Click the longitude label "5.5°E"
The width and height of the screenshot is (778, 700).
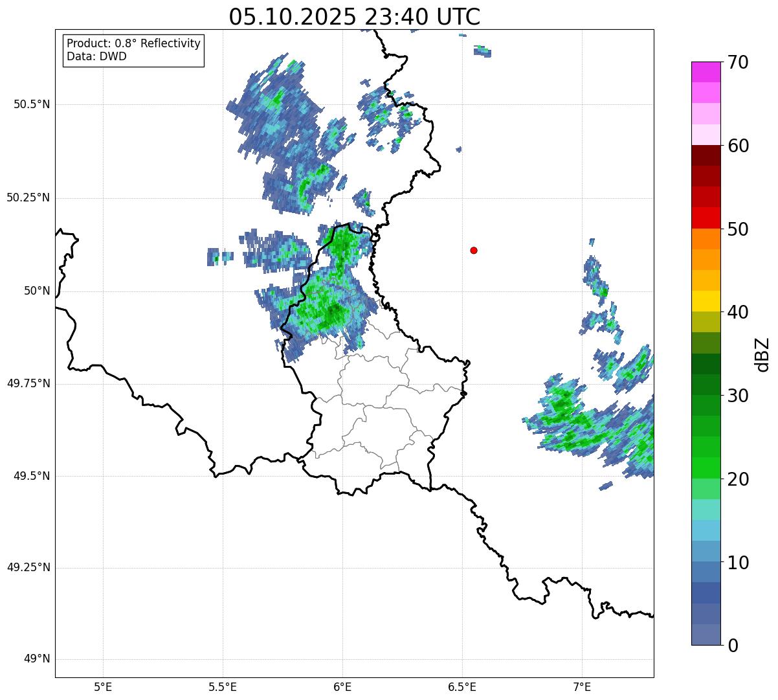223,687
